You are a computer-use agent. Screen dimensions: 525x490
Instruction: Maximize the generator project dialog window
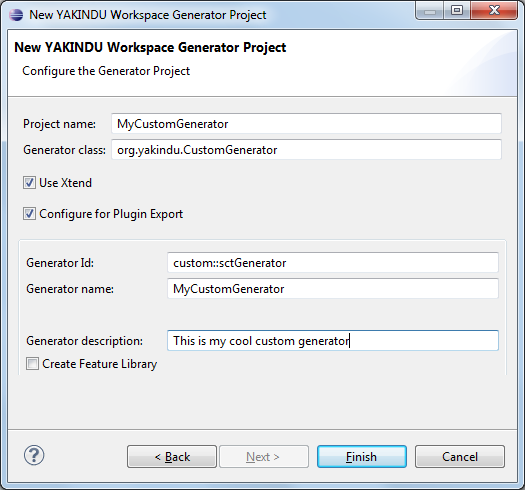tap(457, 11)
